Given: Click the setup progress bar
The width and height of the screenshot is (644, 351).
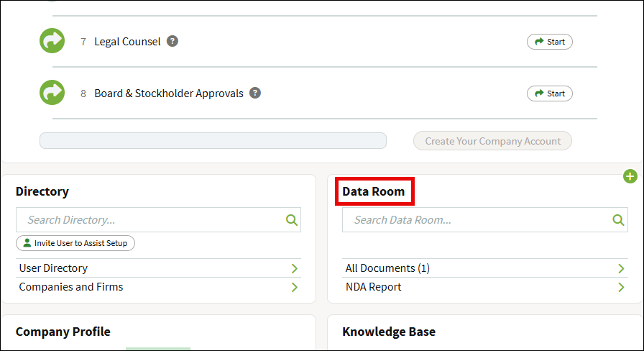Looking at the screenshot, I should [x=213, y=140].
